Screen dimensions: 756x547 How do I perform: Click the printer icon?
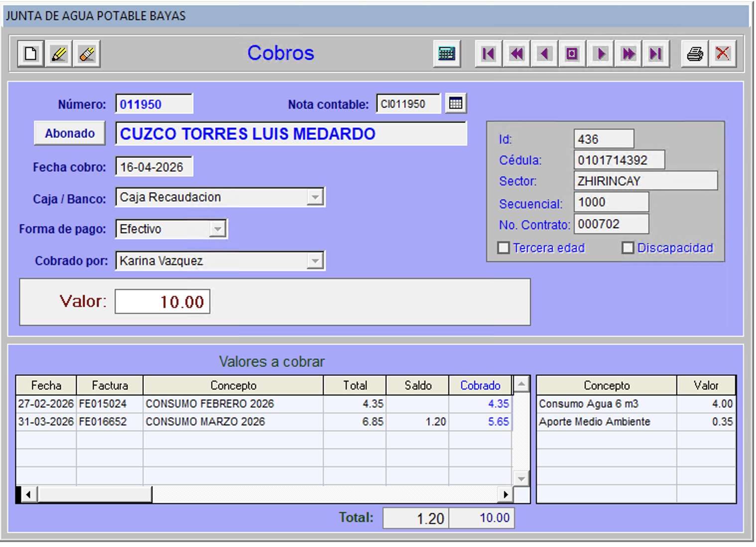pyautogui.click(x=695, y=53)
